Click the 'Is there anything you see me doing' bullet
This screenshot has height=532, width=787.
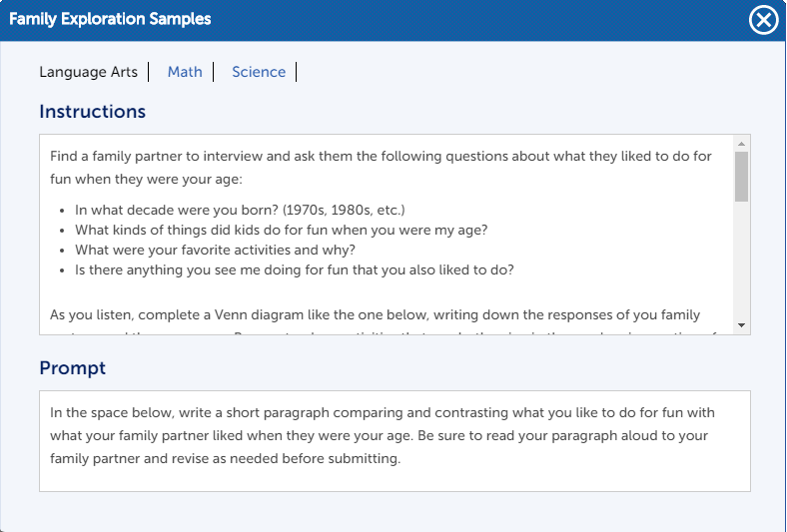tap(294, 269)
